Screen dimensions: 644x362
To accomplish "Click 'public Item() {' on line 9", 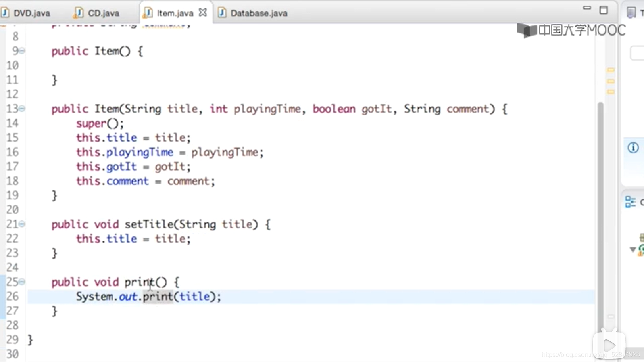I will pos(97,51).
